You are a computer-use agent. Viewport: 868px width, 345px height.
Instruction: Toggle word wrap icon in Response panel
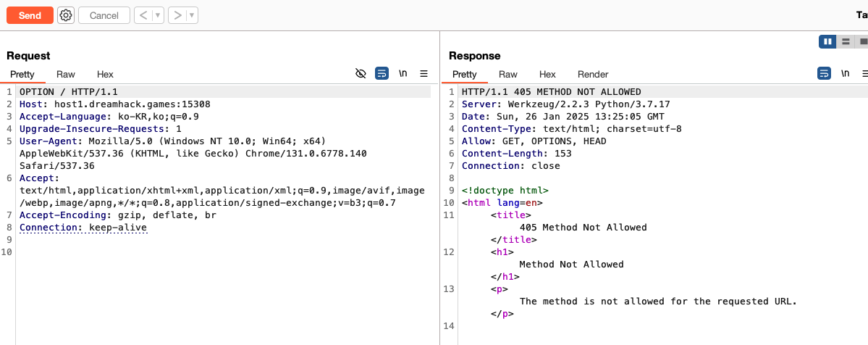point(825,73)
